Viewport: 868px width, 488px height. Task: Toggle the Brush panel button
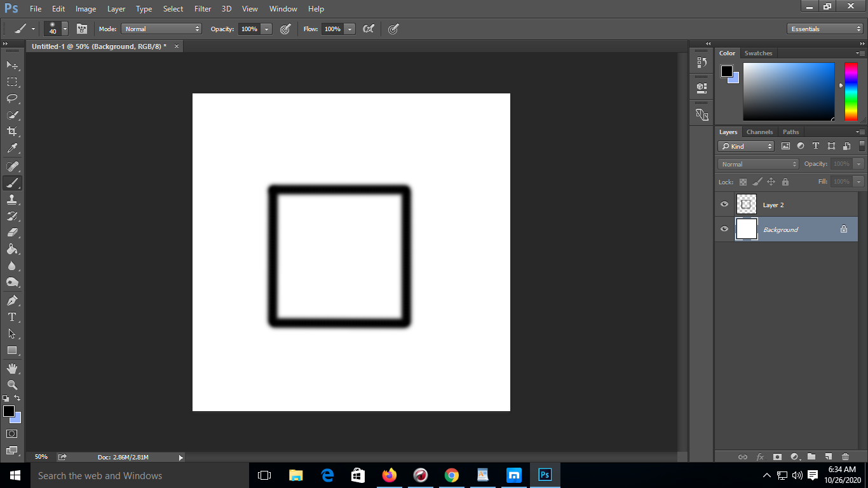tap(82, 29)
